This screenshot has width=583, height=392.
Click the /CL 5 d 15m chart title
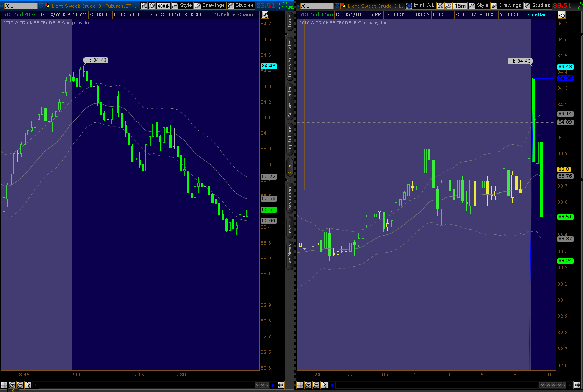[317, 14]
